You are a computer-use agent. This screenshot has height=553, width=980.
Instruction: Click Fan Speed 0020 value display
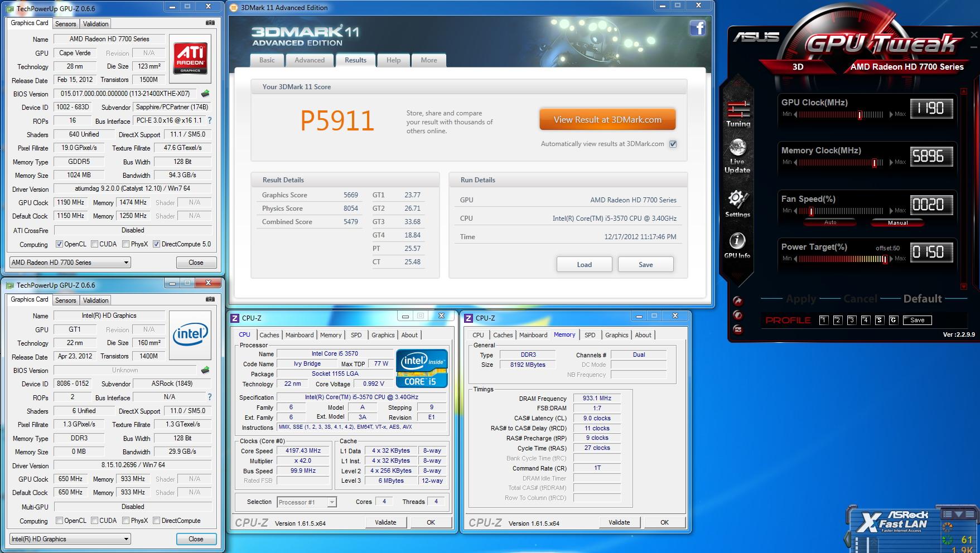click(931, 205)
